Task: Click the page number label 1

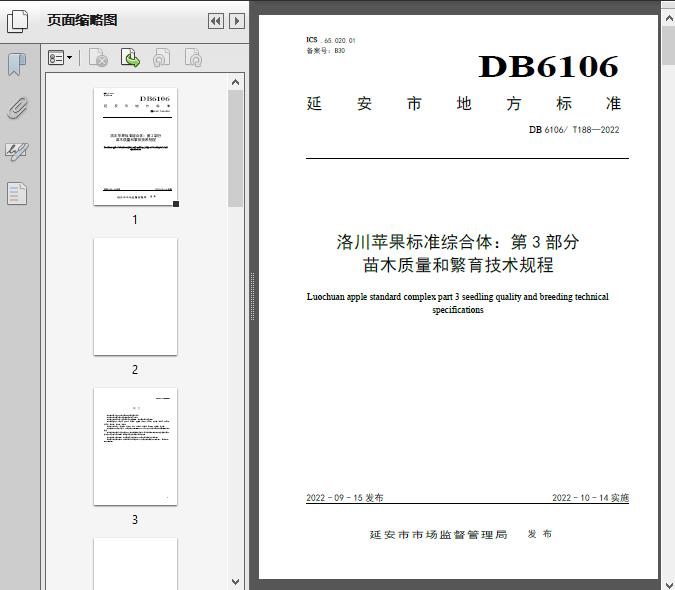Action: (135, 219)
